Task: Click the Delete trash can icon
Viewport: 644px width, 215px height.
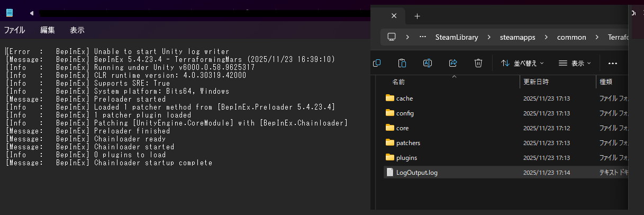Action: coord(478,63)
